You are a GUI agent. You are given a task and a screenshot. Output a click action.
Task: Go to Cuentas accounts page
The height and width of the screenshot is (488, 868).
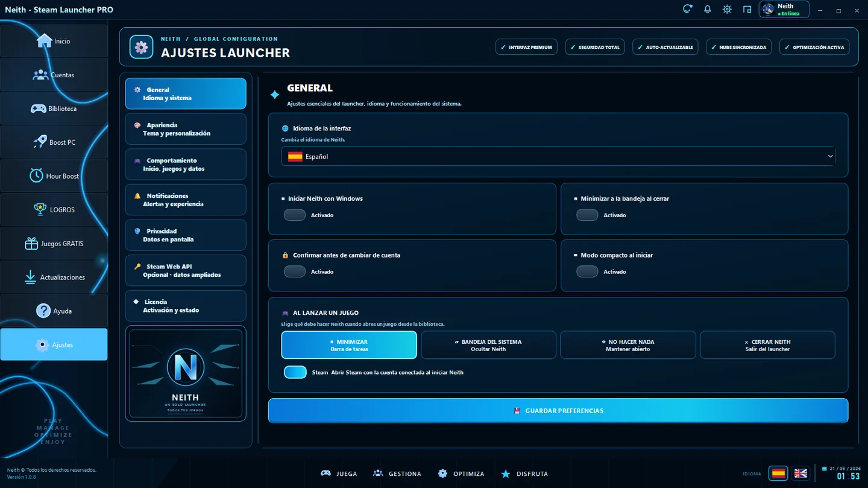(54, 75)
